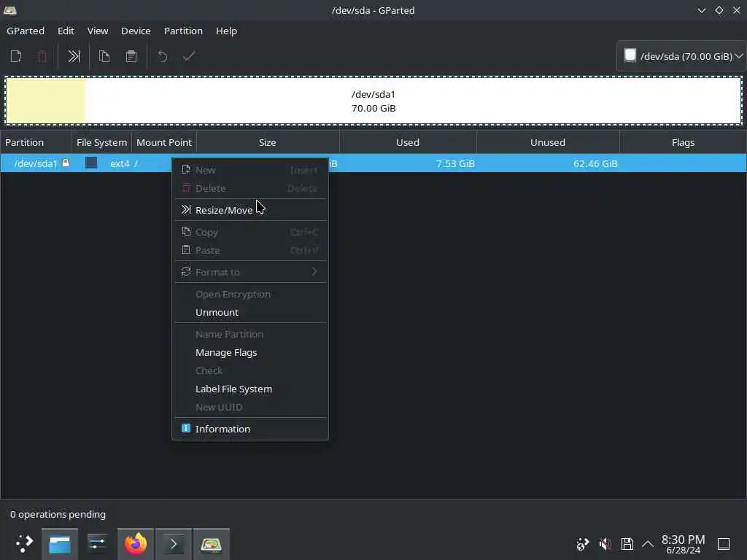Choose Information from the context menu
Screen dimensions: 747x560
[250, 429]
